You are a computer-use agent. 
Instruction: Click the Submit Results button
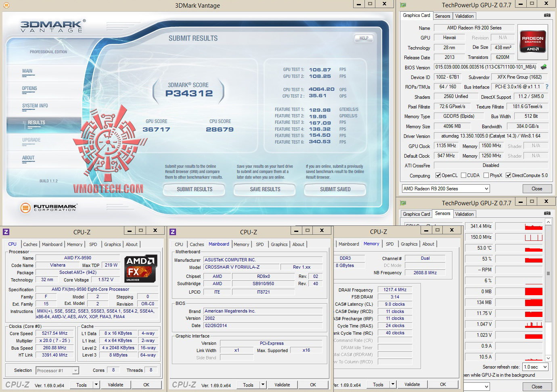[x=195, y=189]
